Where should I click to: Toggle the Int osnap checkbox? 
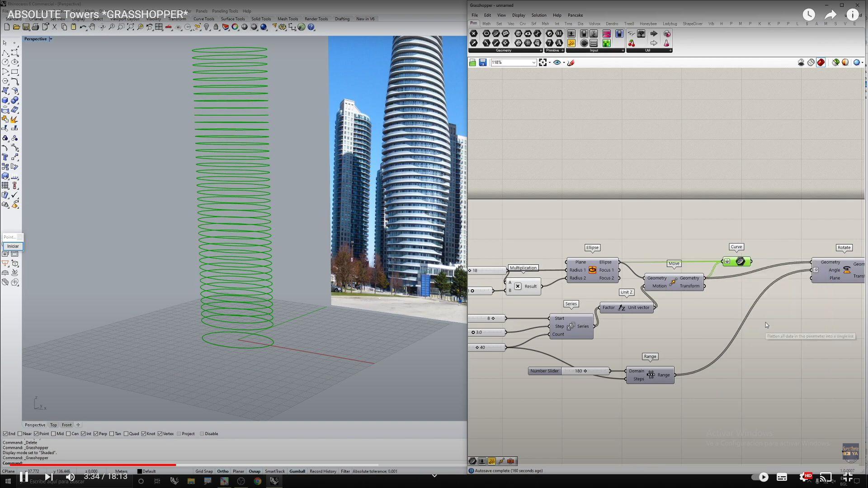[x=83, y=434]
